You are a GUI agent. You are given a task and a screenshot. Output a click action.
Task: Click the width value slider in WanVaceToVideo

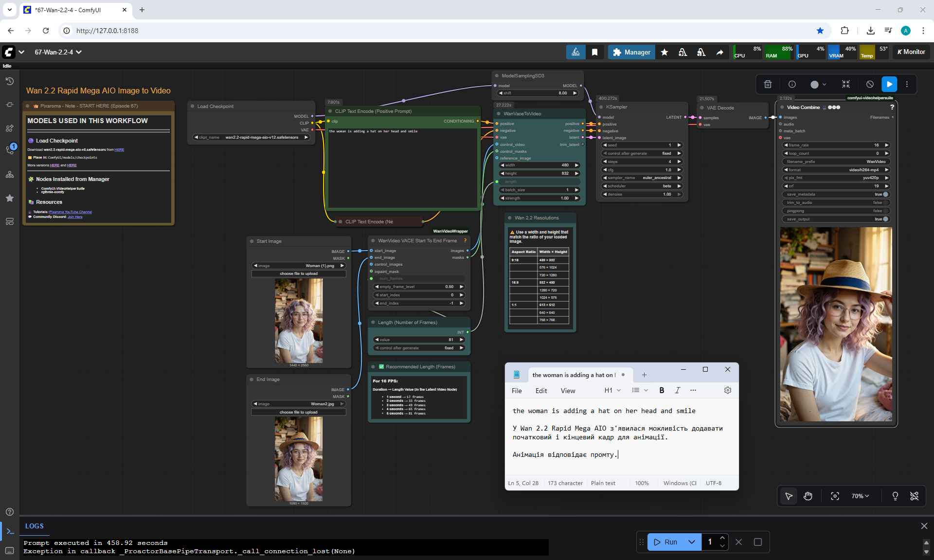(540, 165)
